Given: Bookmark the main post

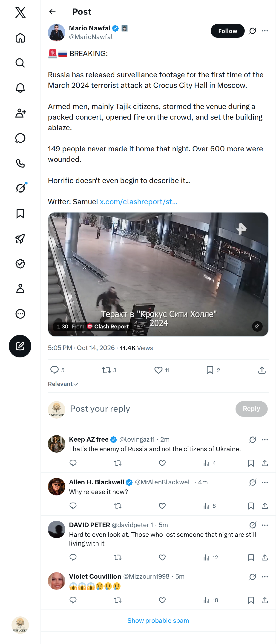Looking at the screenshot, I should tap(210, 370).
